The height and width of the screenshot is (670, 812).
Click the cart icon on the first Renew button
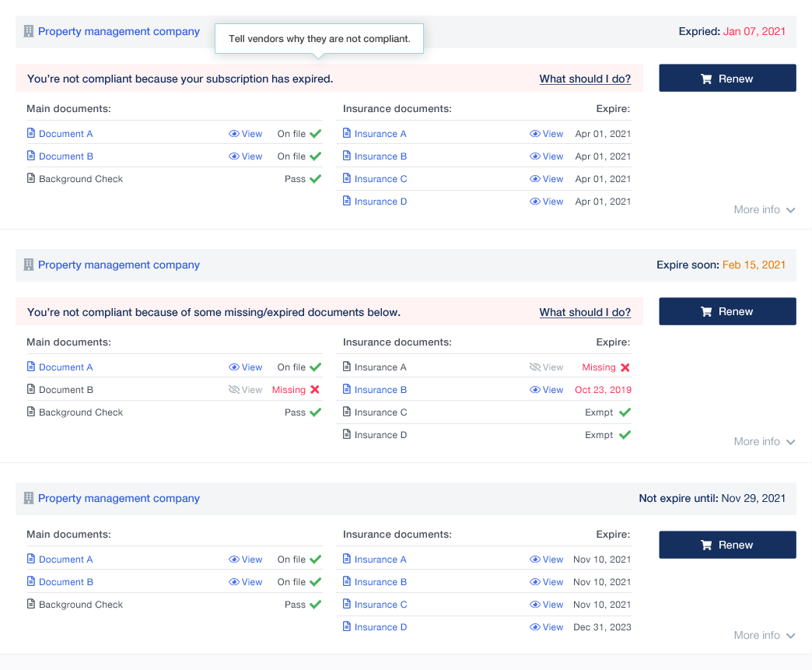click(706, 79)
